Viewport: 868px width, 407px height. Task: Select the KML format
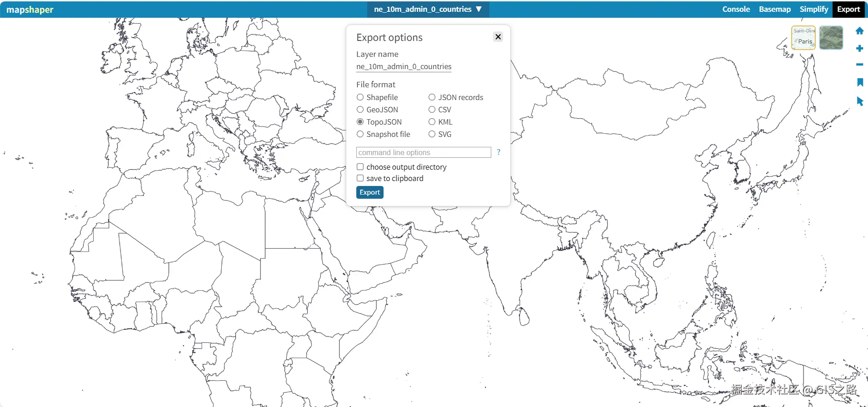pos(432,122)
